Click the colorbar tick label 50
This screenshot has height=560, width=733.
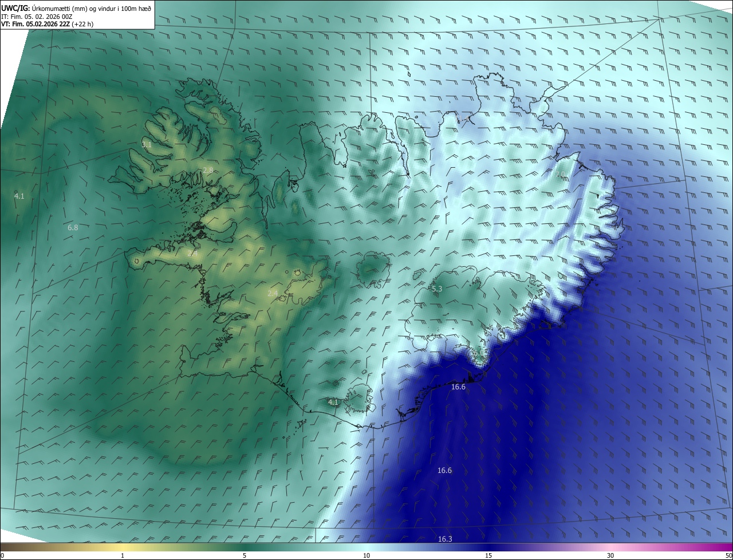[728, 555]
